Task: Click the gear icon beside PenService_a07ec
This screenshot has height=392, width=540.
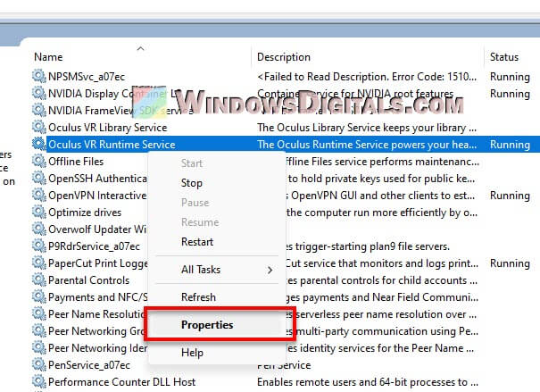Action: (x=39, y=365)
